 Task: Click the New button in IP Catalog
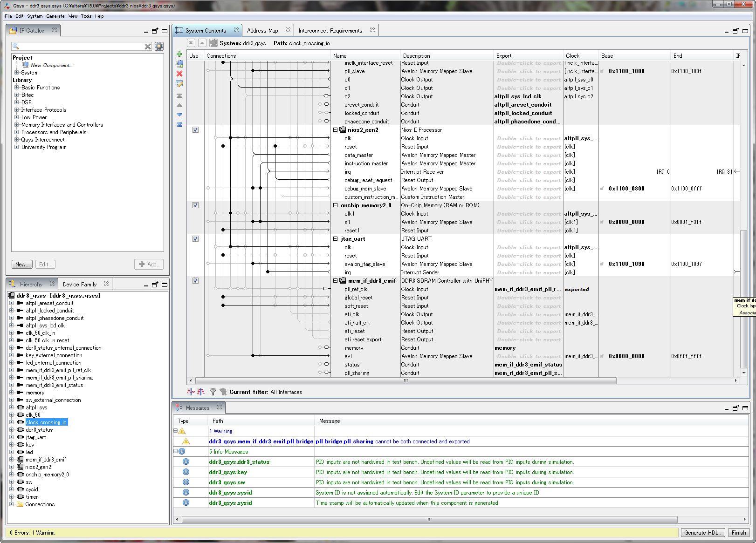[22, 265]
